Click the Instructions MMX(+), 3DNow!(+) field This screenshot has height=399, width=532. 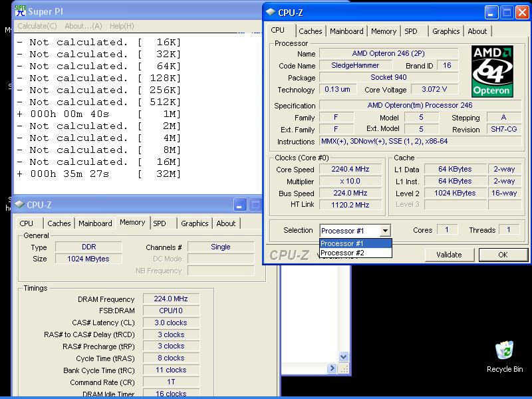[420, 141]
